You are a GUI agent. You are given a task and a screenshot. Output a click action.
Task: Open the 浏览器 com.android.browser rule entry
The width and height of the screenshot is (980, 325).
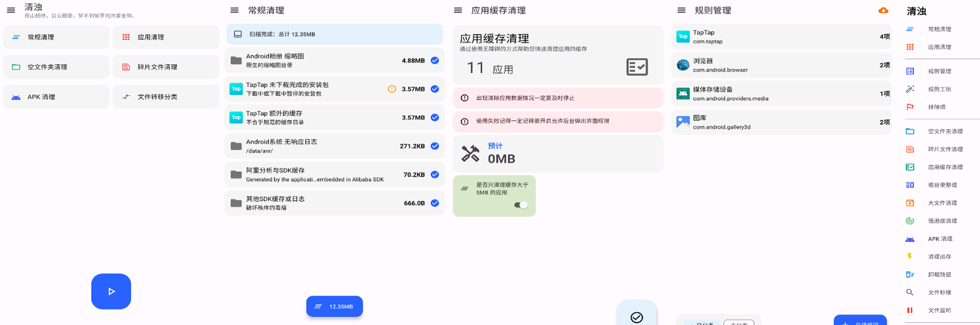(x=781, y=65)
